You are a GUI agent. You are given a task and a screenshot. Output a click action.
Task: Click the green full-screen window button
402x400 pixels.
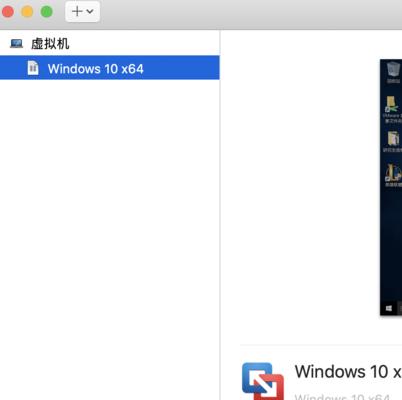coord(47,12)
